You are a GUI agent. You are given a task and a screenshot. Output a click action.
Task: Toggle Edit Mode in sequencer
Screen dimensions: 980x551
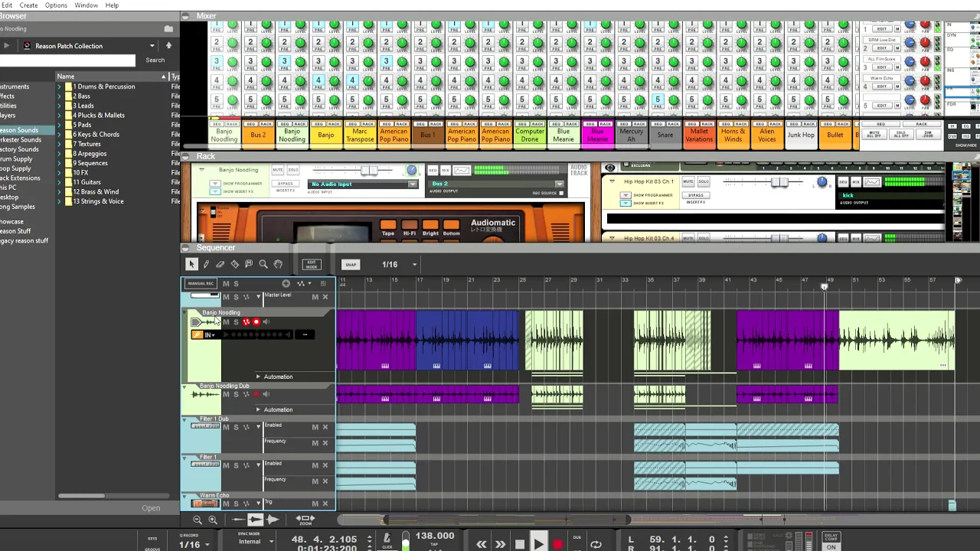click(311, 264)
